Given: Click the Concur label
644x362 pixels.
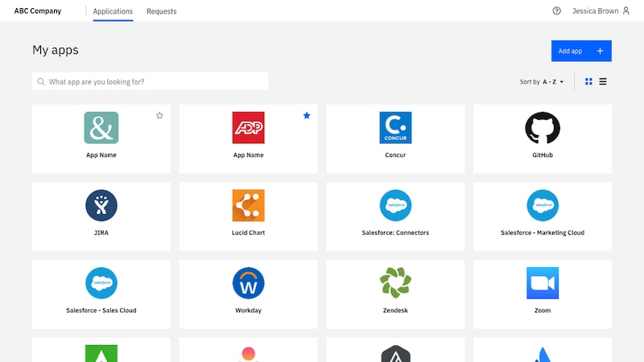Looking at the screenshot, I should coord(395,154).
